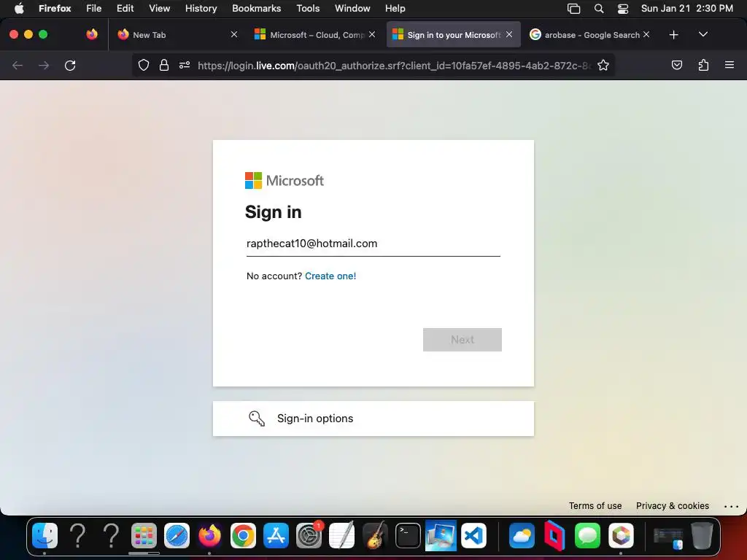Open site permissions icon in address bar
This screenshot has height=560, width=747.
point(185,65)
